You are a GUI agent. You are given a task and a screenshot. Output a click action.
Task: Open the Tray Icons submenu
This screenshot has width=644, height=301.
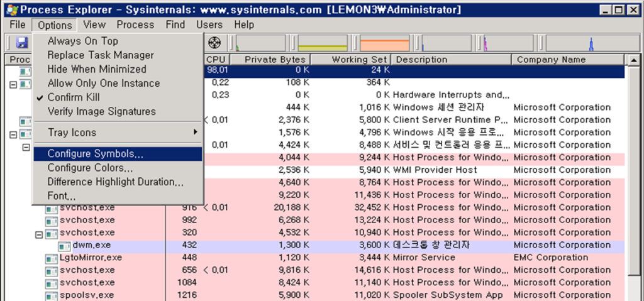pyautogui.click(x=119, y=132)
